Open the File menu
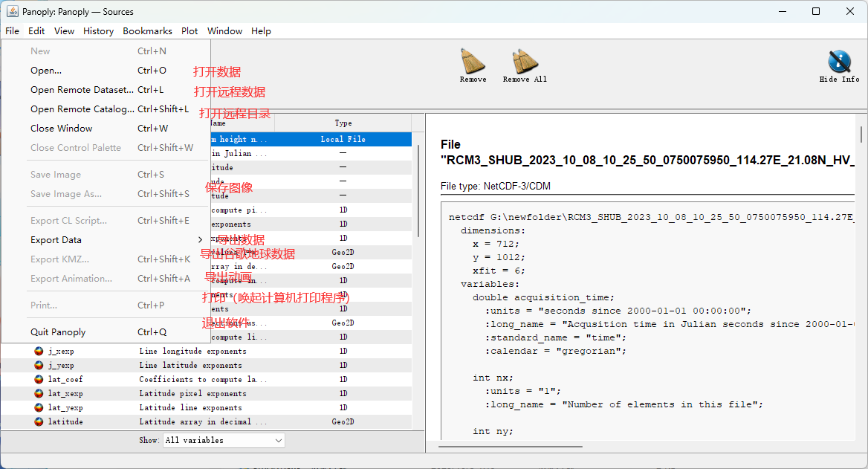This screenshot has height=469, width=868. pyautogui.click(x=12, y=31)
